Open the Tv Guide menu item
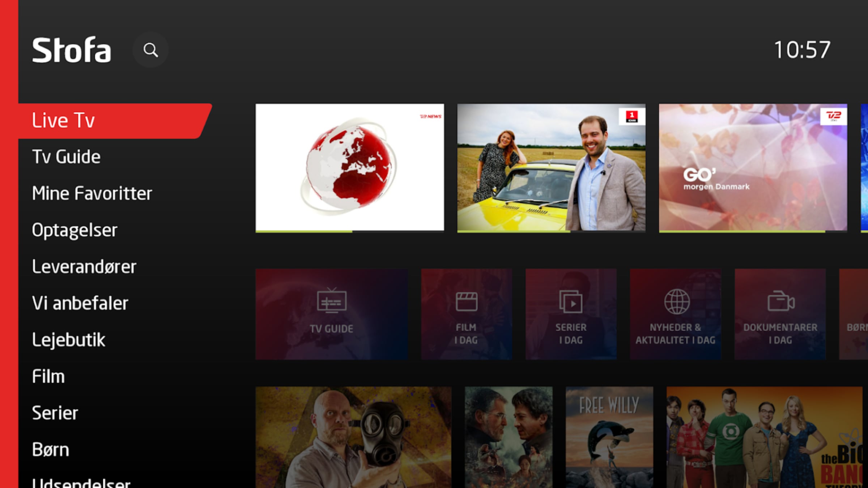Image resolution: width=868 pixels, height=488 pixels. [x=65, y=155]
